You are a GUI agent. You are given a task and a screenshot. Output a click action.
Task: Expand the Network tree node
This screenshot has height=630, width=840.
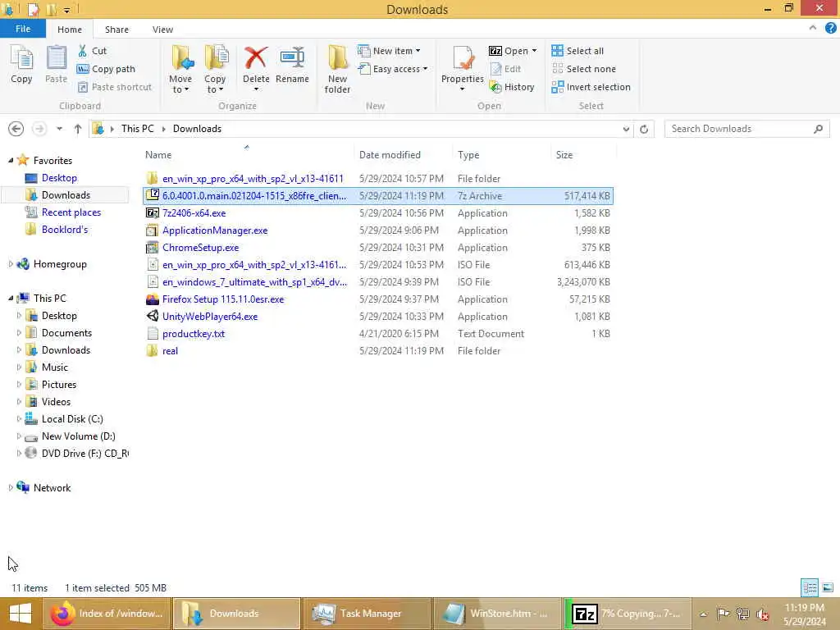(x=11, y=487)
